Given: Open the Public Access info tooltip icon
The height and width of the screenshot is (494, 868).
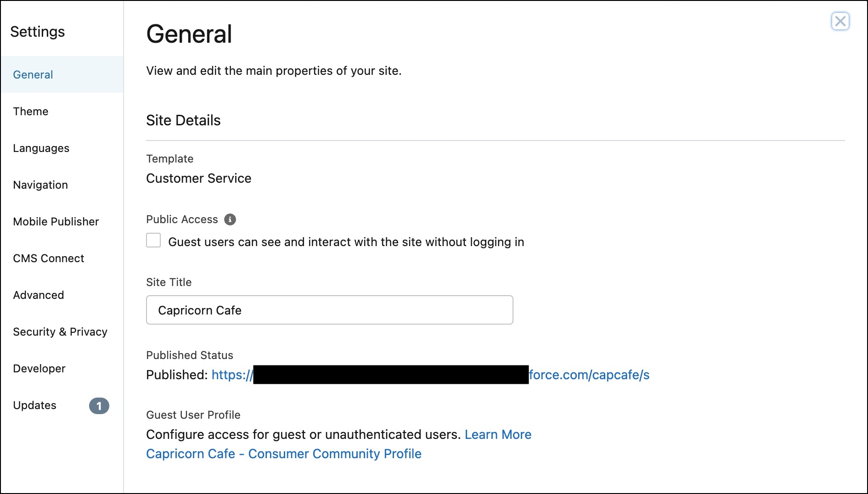Looking at the screenshot, I should point(231,219).
